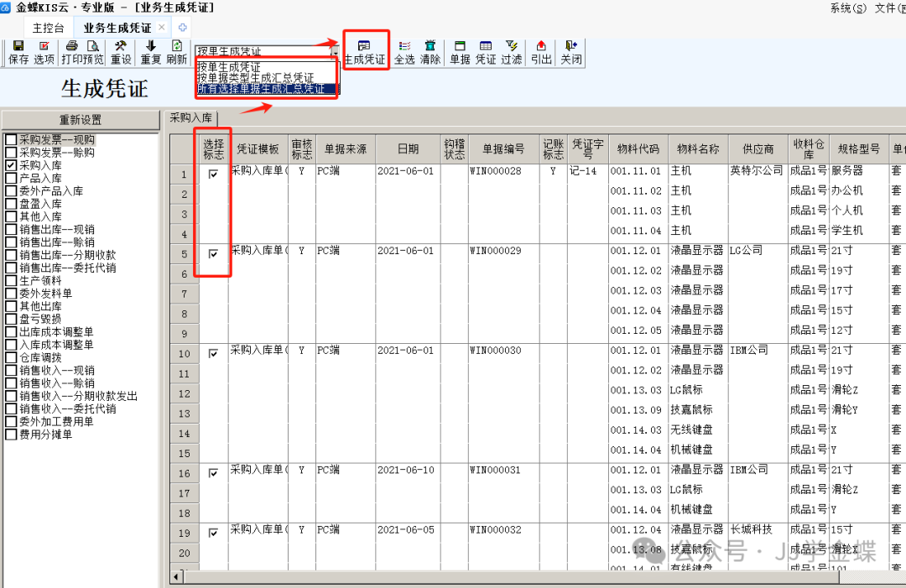
Task: Select 所有选择单据生成汇总凭证 option
Action: click(x=260, y=88)
